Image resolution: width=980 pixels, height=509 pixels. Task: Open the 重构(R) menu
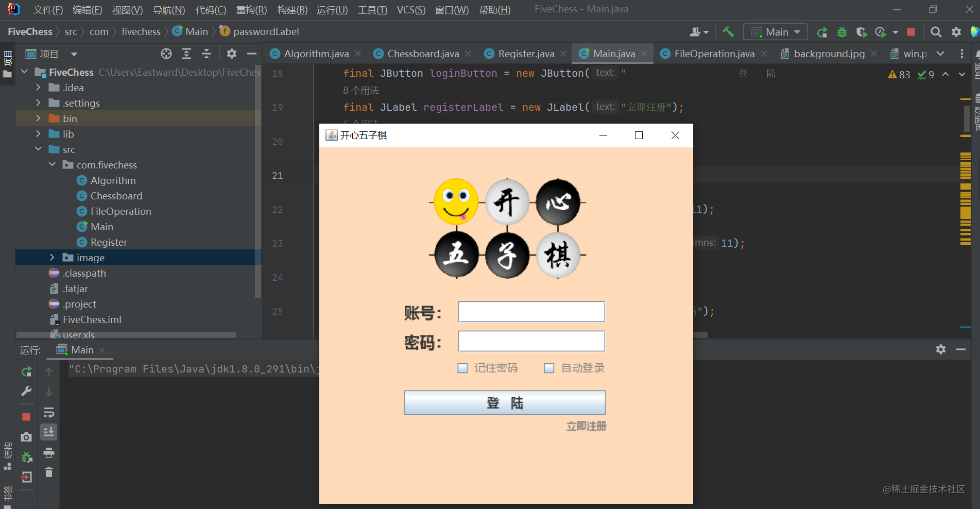click(x=251, y=10)
